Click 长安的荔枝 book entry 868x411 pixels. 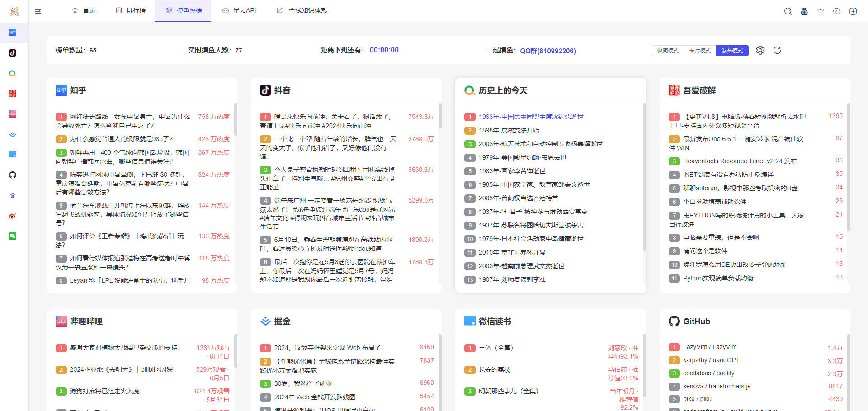click(x=494, y=369)
